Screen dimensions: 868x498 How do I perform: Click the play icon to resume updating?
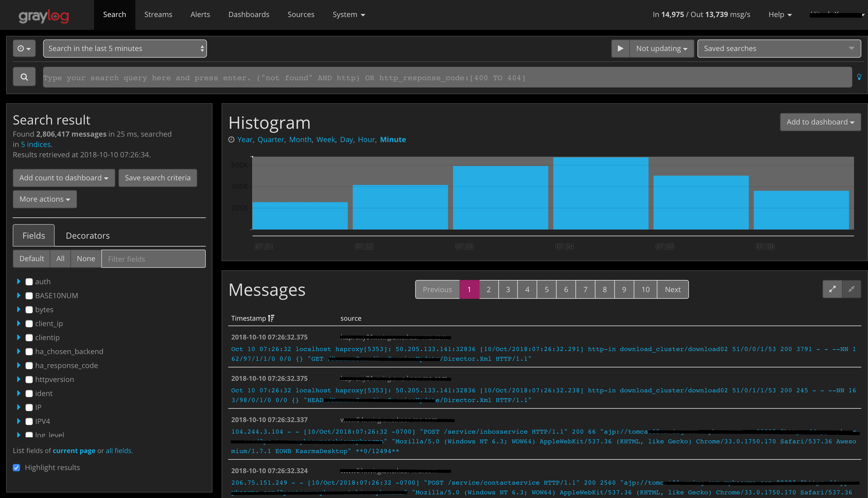[620, 48]
